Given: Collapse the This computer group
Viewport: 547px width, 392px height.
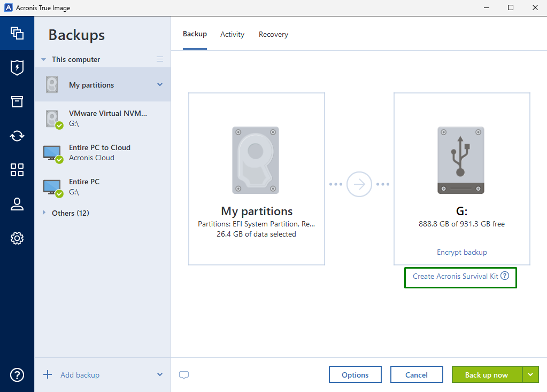Looking at the screenshot, I should pyautogui.click(x=44, y=60).
